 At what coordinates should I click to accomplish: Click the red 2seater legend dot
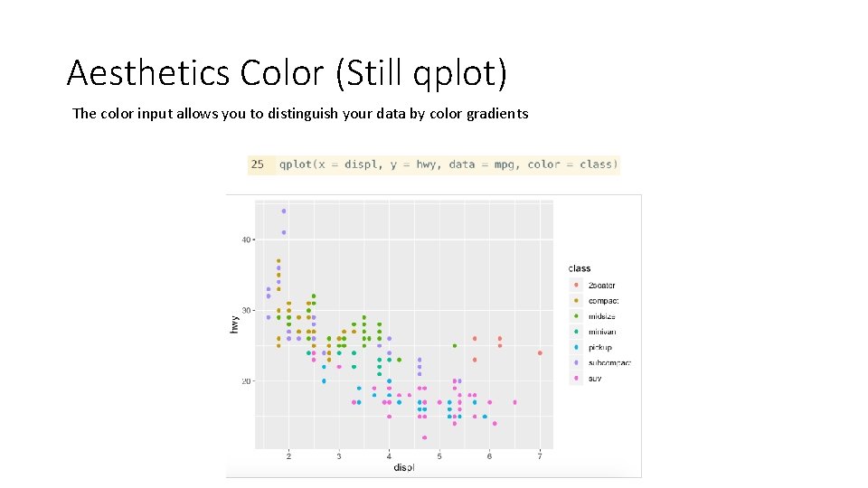[x=576, y=286]
